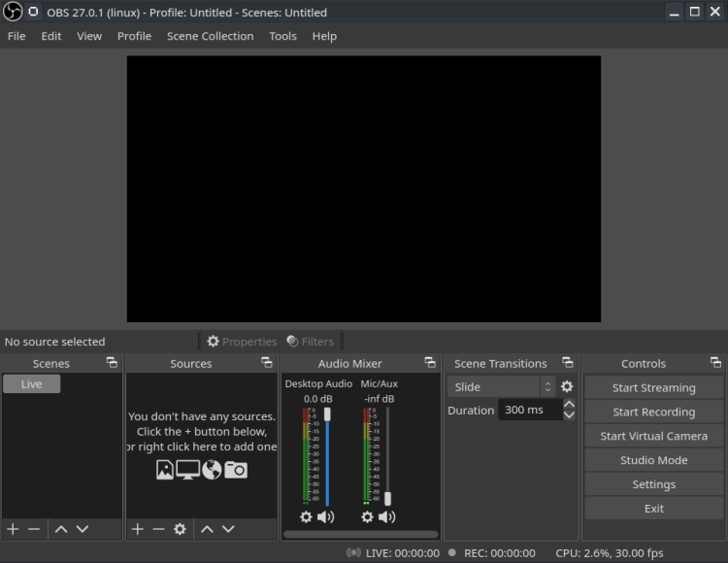Add a new source with plus icon
The width and height of the screenshot is (728, 563).
137,529
